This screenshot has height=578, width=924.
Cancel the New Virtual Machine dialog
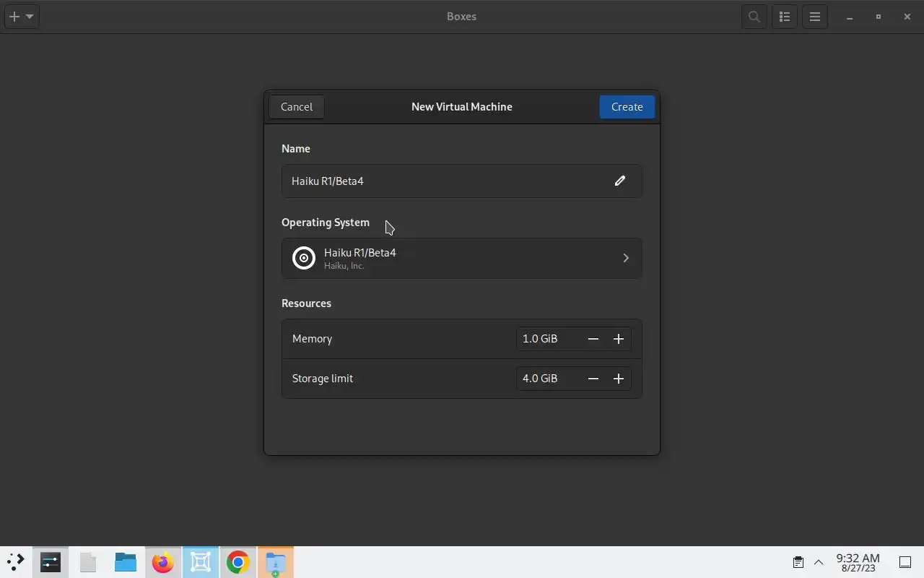point(297,107)
